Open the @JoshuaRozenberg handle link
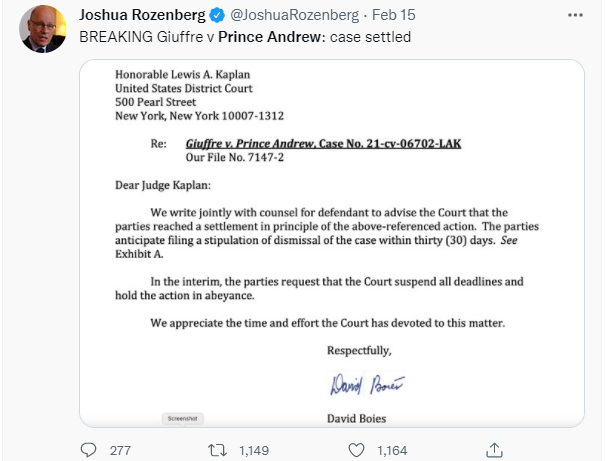The height and width of the screenshot is (461, 606). coord(294,15)
